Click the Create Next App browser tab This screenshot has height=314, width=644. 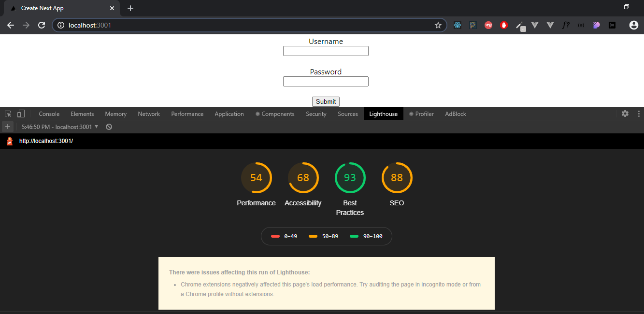click(61, 9)
